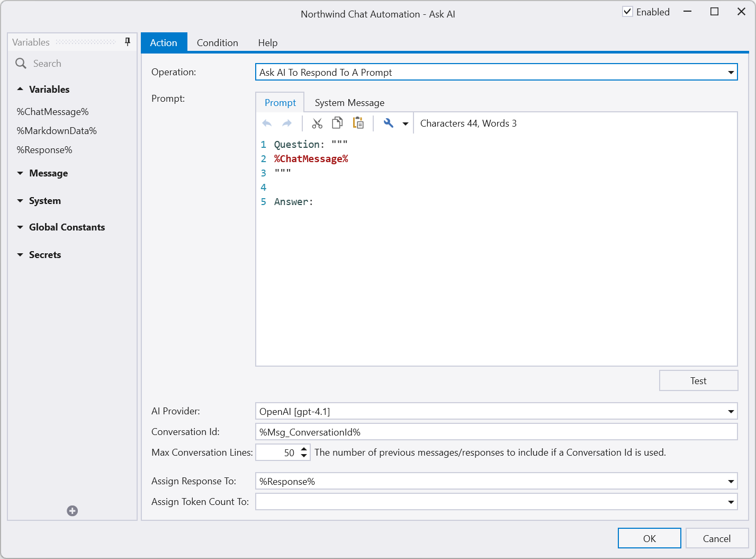Switch to the Action tab
This screenshot has height=559, width=756.
tap(164, 42)
